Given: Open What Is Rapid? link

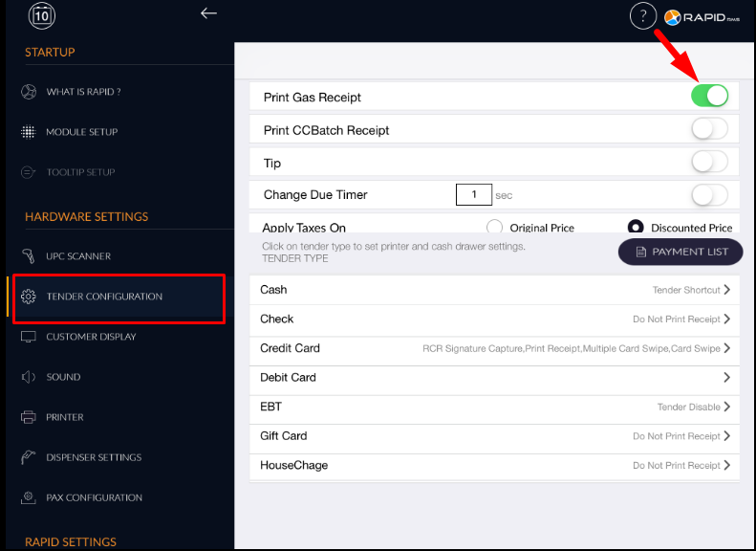Looking at the screenshot, I should pyautogui.click(x=83, y=92).
